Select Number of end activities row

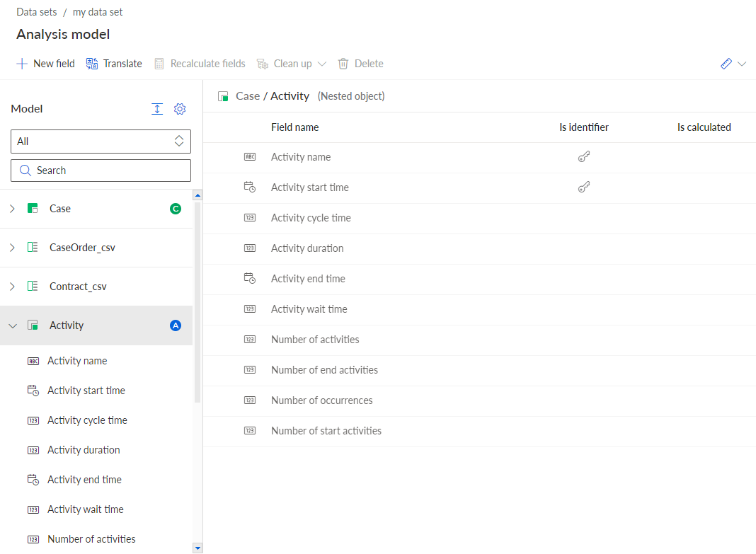(479, 370)
